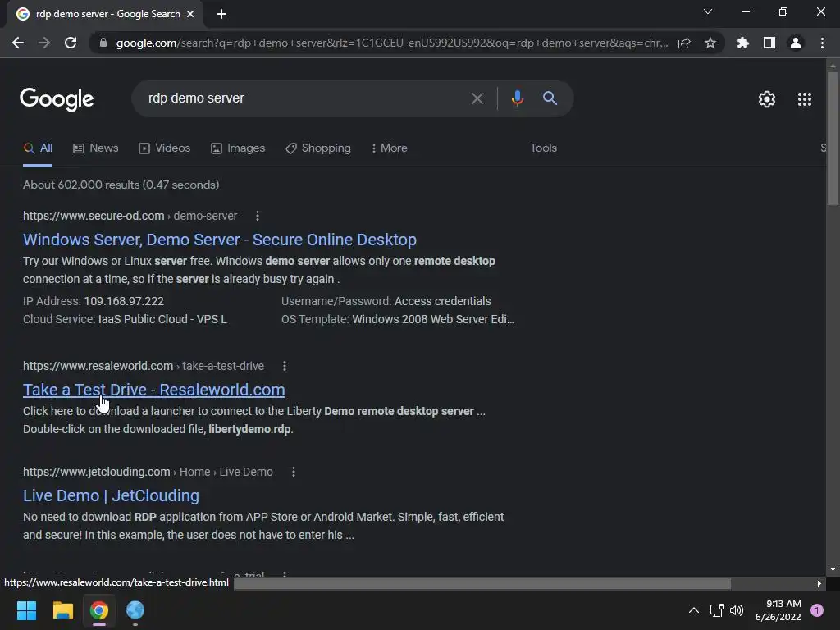Open Windows Server, Demo Server result link
The height and width of the screenshot is (630, 840).
[x=220, y=240]
